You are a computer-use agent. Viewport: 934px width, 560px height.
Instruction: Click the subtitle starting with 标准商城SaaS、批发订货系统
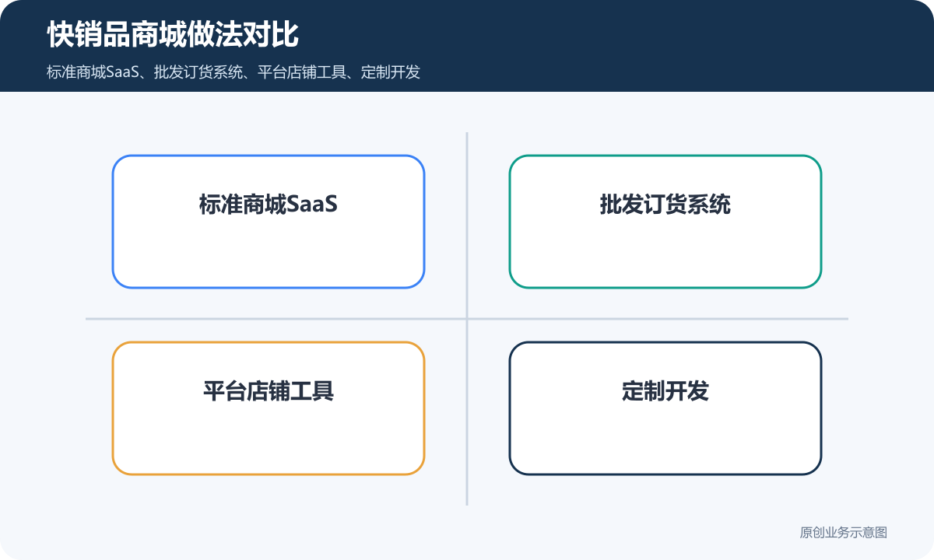[x=233, y=72]
